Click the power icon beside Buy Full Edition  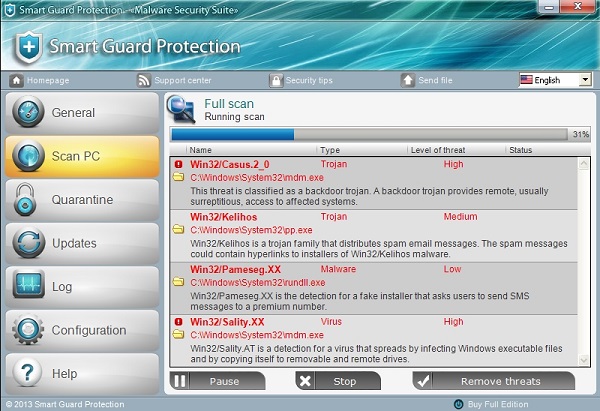[x=458, y=404]
